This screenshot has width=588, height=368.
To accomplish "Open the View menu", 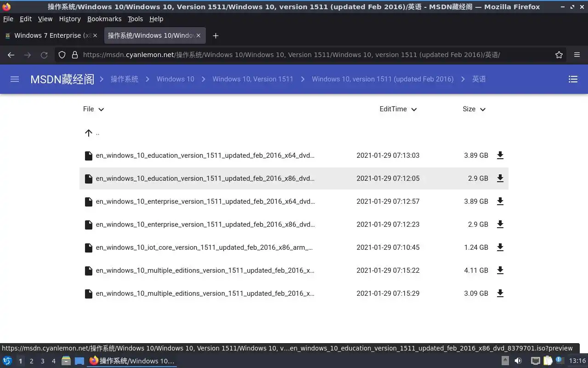I will 45,19.
